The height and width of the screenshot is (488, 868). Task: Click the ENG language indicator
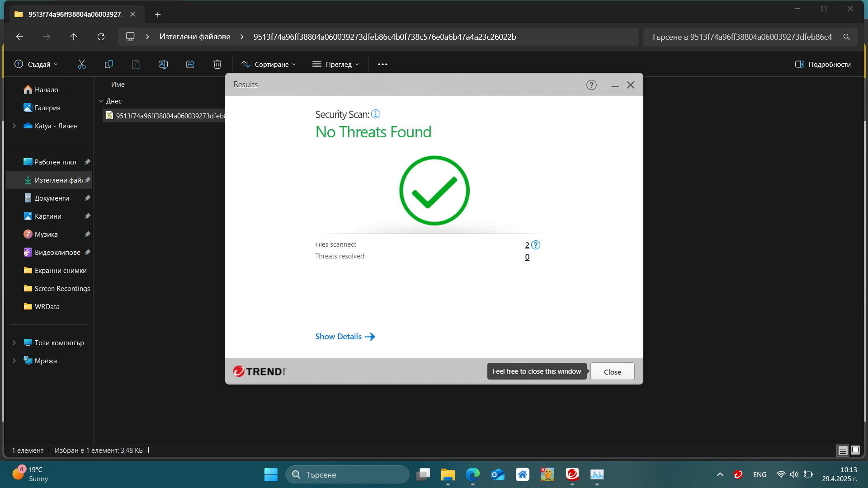760,474
